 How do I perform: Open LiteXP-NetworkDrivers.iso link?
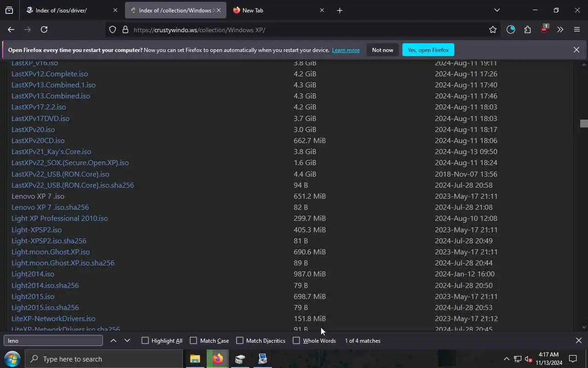point(53,318)
